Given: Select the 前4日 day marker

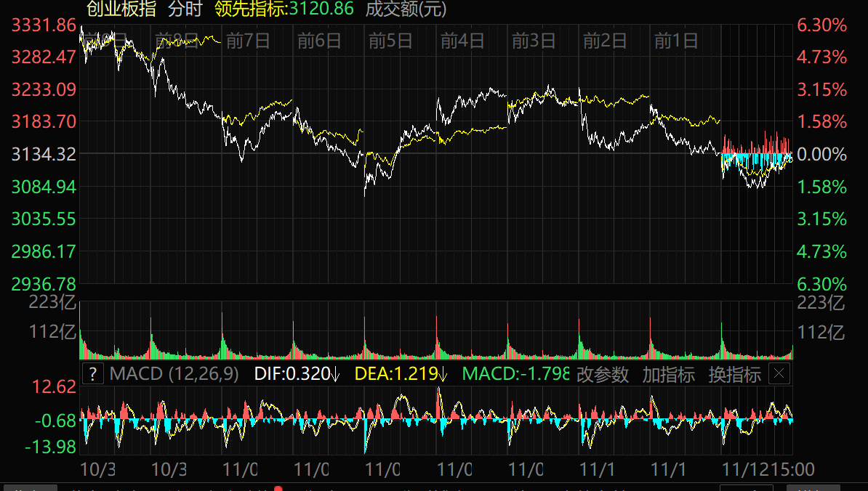Looking at the screenshot, I should click(462, 41).
